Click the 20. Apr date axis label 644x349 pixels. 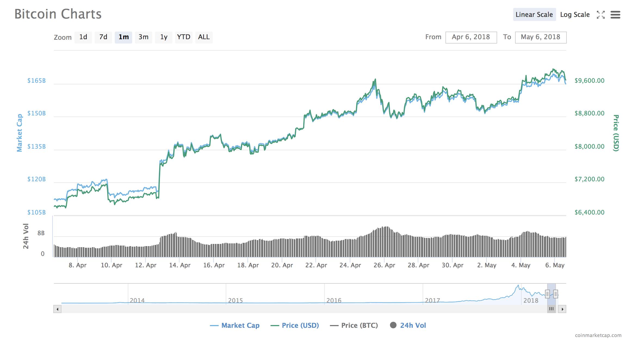click(x=282, y=265)
